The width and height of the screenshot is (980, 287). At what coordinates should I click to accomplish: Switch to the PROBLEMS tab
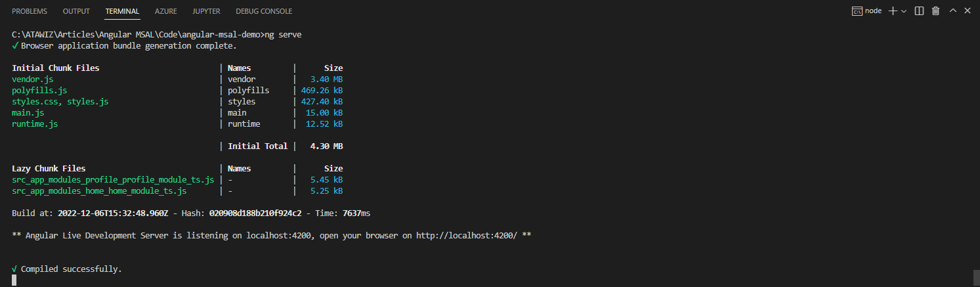coord(30,11)
